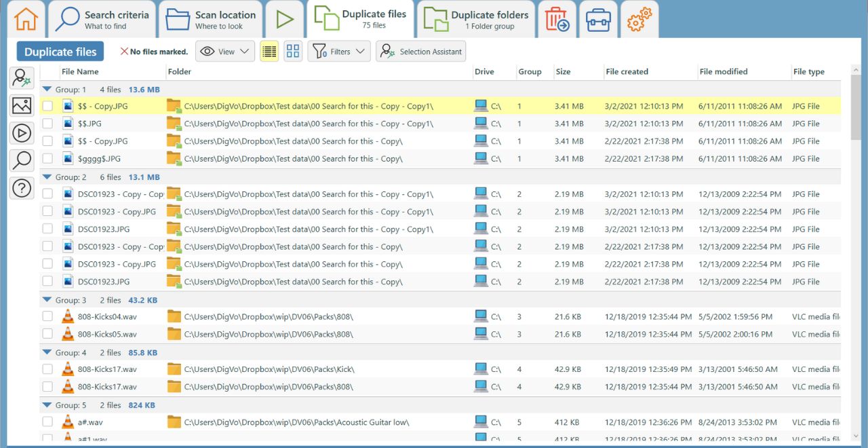Click scrollbar up arrow
Image resolution: width=868 pixels, height=448 pixels.
(856, 70)
